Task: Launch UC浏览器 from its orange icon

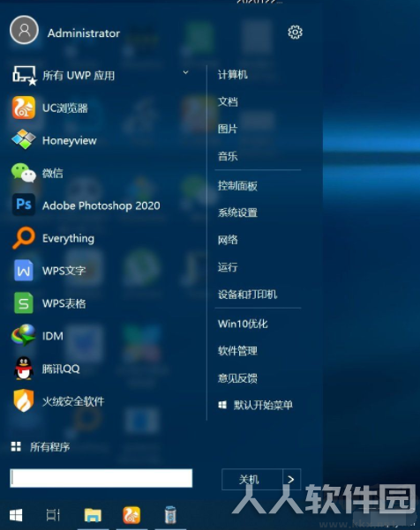Action: coord(24,108)
